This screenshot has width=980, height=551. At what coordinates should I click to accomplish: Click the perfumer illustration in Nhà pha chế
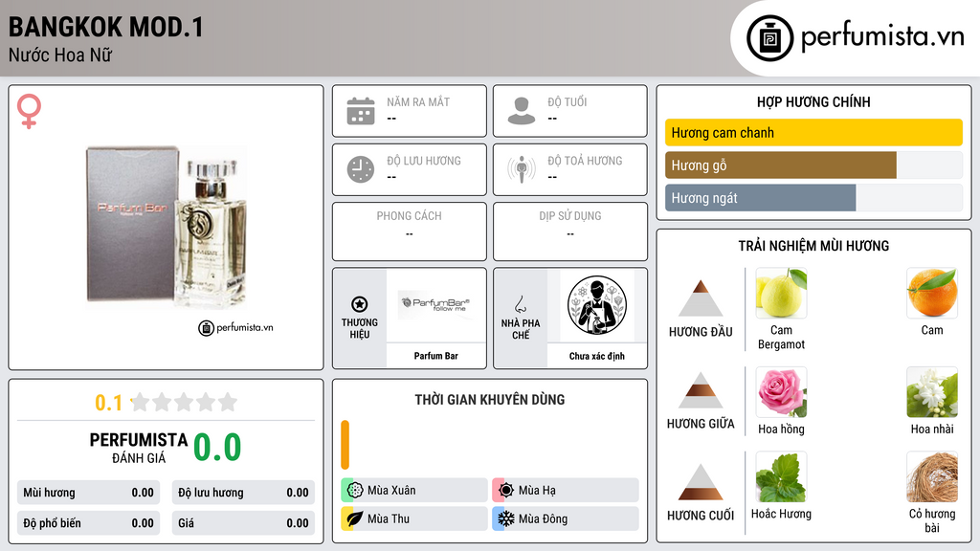(597, 305)
